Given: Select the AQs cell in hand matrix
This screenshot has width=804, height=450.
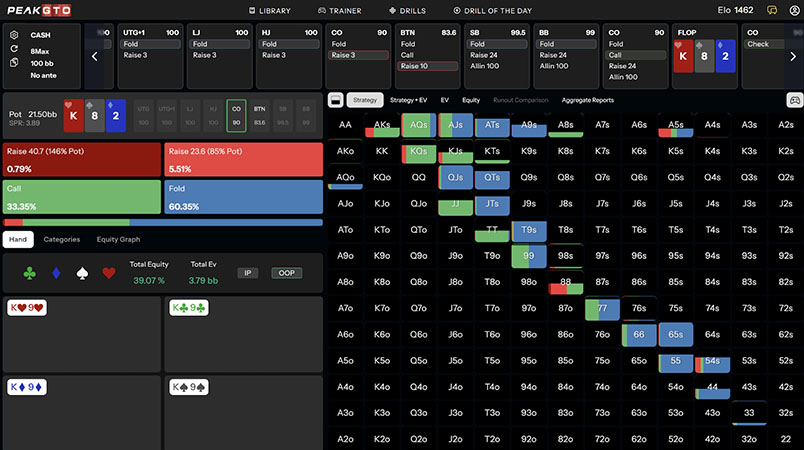Looking at the screenshot, I should click(420, 125).
